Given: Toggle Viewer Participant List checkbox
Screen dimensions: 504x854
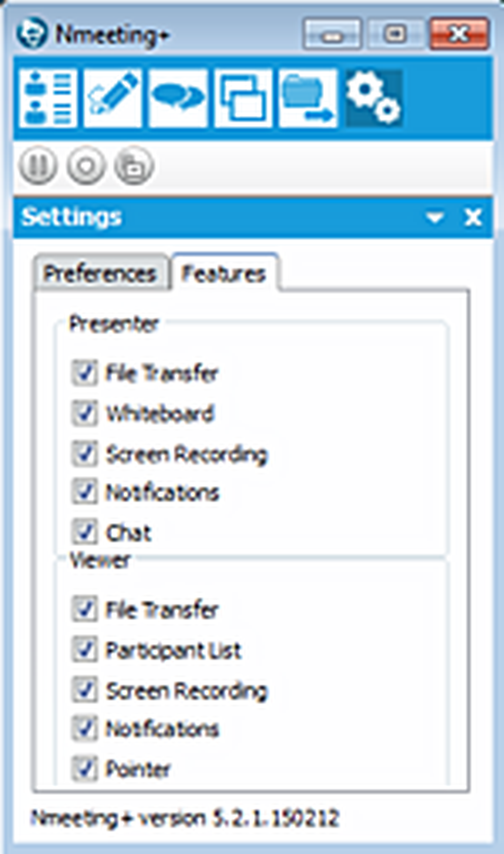Looking at the screenshot, I should [x=84, y=650].
